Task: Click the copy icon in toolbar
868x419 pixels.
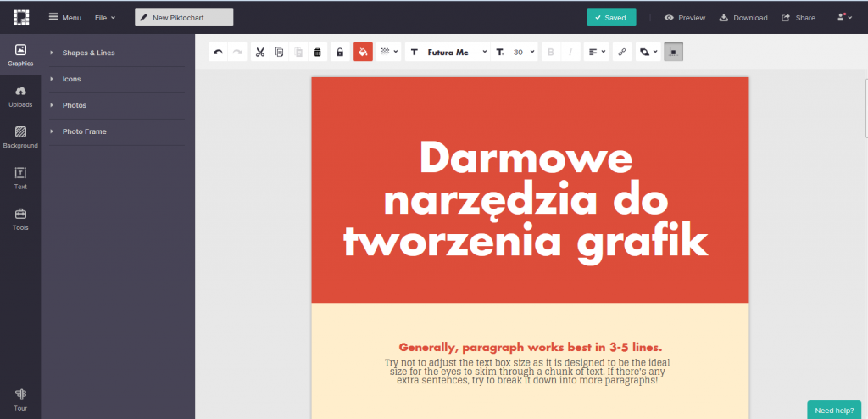Action: coord(279,53)
